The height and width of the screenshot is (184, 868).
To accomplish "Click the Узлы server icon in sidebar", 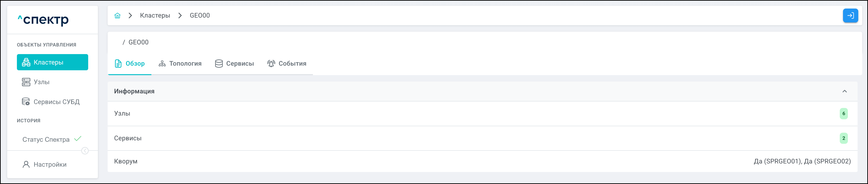I will pos(26,82).
